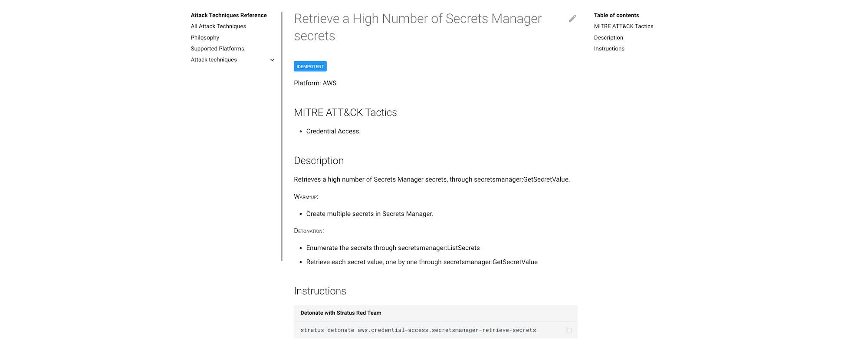Collapse the Attack techniques chevron in the sidebar
868x345 pixels.
tap(272, 60)
